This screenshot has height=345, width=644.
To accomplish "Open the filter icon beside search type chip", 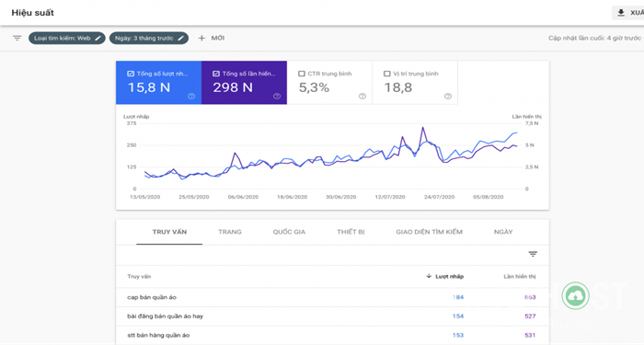I will click(x=17, y=39).
